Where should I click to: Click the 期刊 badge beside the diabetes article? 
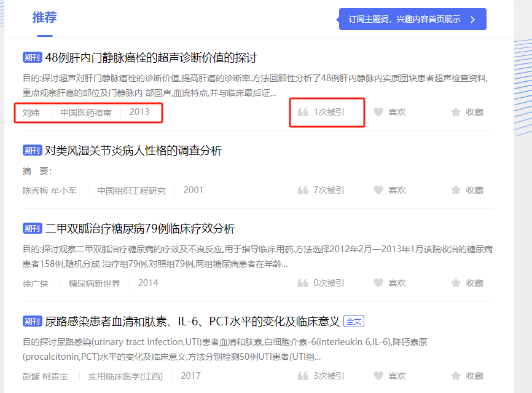click(32, 228)
